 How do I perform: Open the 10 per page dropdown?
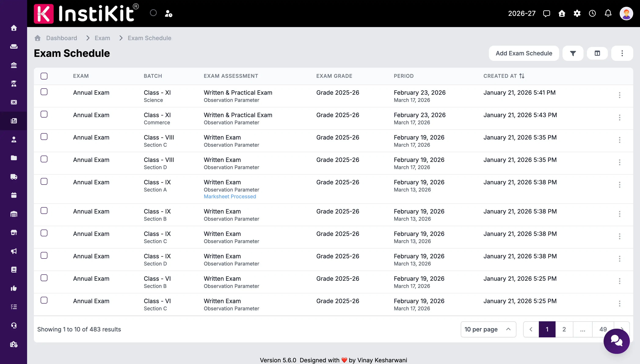point(488,329)
